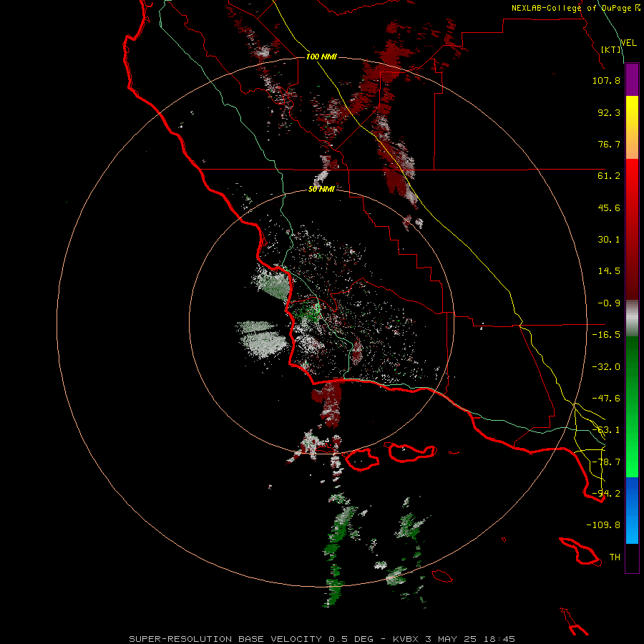This screenshot has height=644, width=644.
Task: Click the 76.7 legend value
Action: coord(609,144)
